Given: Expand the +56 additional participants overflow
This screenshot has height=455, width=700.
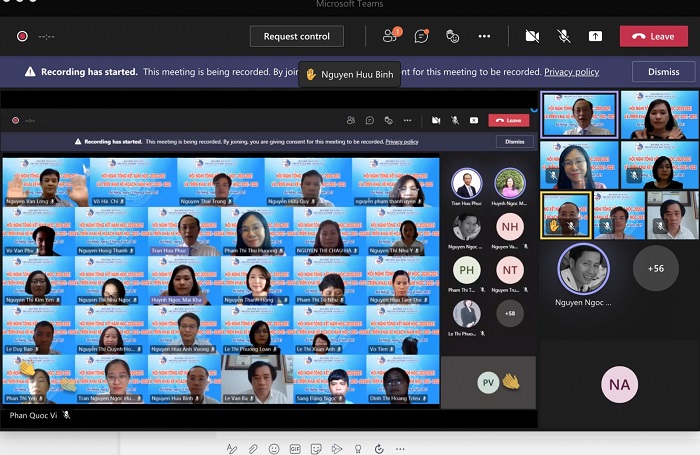Looking at the screenshot, I should click(655, 268).
